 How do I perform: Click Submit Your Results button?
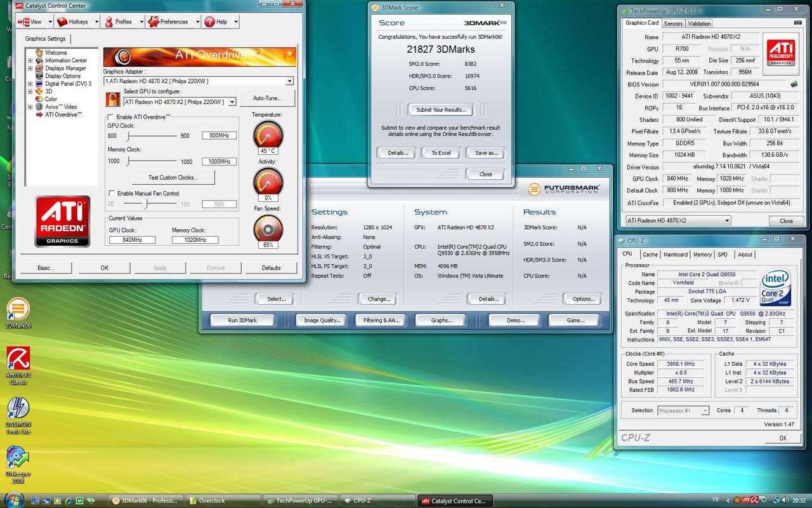[x=441, y=109]
